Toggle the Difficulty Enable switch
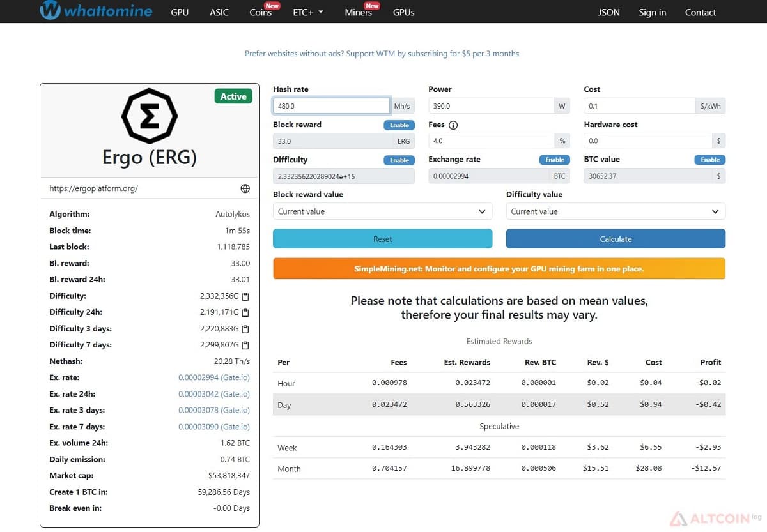This screenshot has height=532, width=767. coord(399,160)
